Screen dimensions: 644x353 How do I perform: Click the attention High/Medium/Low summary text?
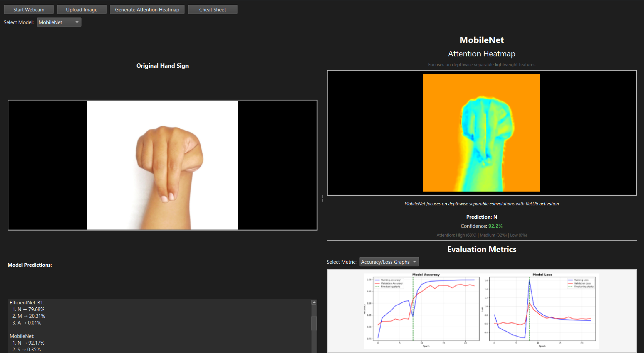pyautogui.click(x=482, y=235)
